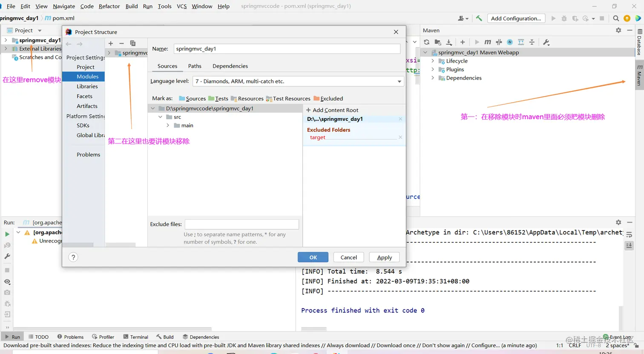Collapse the src folder in content tree
Screen dimensions: 644x354
click(161, 117)
